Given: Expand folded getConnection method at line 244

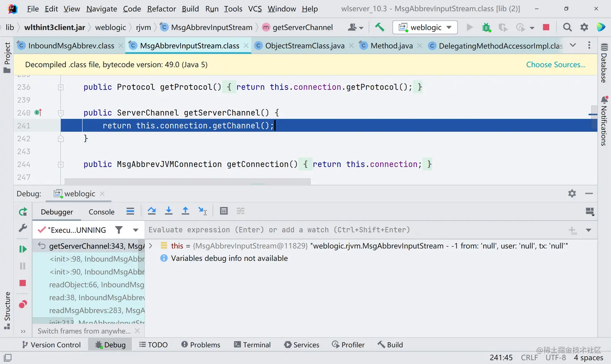Looking at the screenshot, I should pos(61,164).
